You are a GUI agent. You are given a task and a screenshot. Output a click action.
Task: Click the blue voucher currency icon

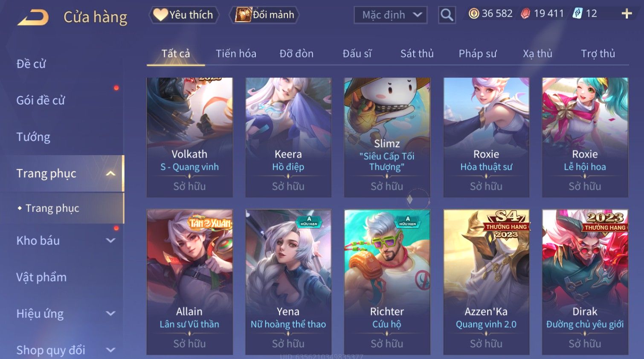(577, 14)
